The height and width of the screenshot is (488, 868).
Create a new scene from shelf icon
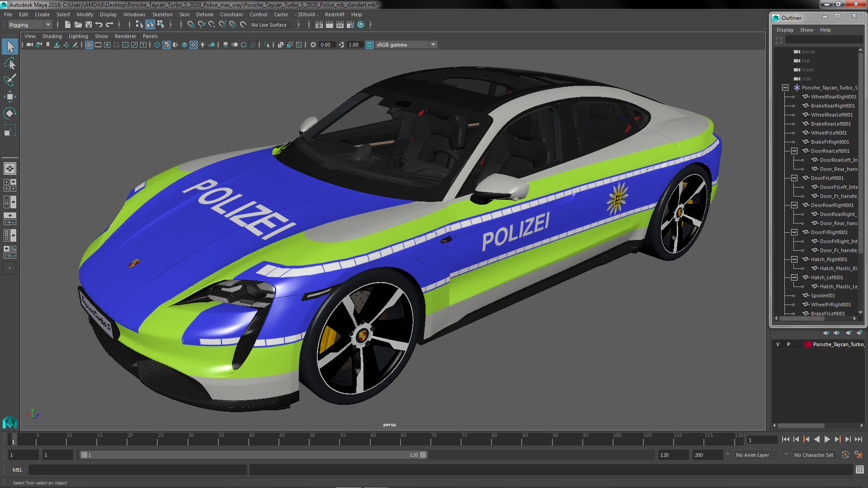coord(68,25)
